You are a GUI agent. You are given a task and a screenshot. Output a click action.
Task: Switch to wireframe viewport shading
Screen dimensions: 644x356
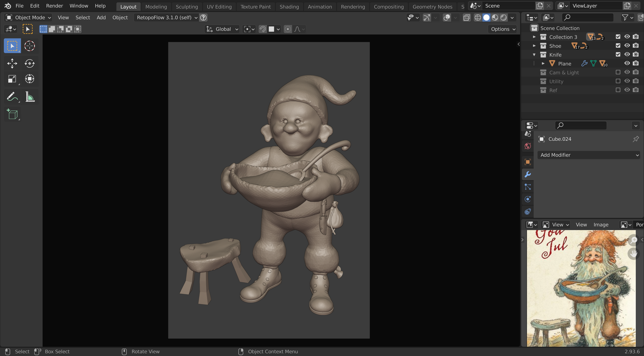[477, 17]
